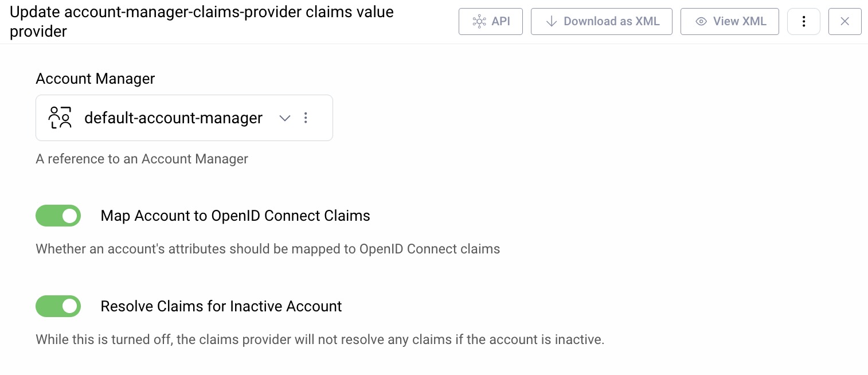Turn off Resolve Claims for Inactive Account
The image size is (868, 375).
tap(58, 306)
